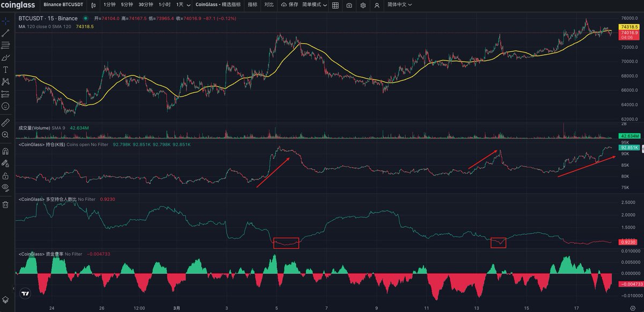The width and height of the screenshot is (644, 312).
Task: Open chart settings gear icon
Action: [363, 5]
